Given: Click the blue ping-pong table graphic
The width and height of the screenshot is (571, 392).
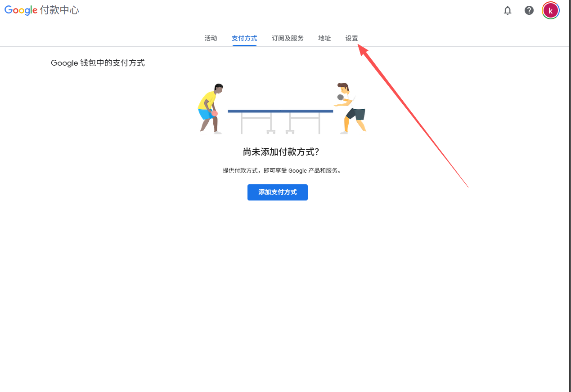Looking at the screenshot, I should coord(280,111).
